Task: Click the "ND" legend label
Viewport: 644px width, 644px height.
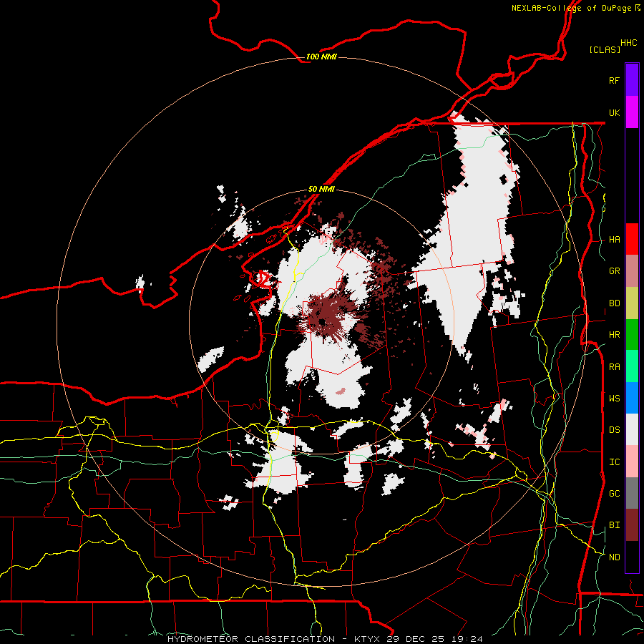Action: click(614, 557)
